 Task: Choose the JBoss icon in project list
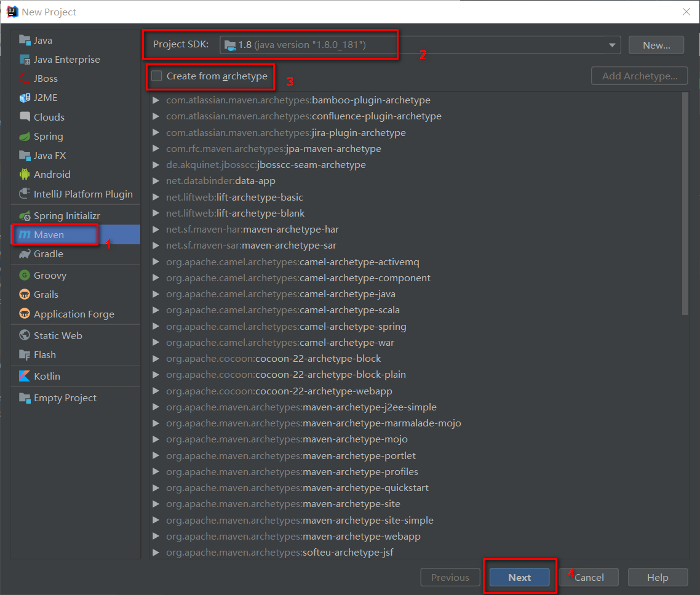click(25, 79)
